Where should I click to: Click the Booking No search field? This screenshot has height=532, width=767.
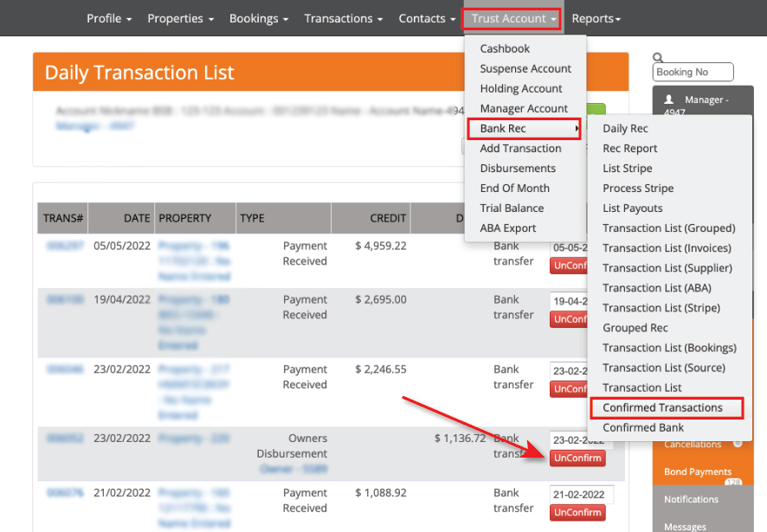pos(693,73)
